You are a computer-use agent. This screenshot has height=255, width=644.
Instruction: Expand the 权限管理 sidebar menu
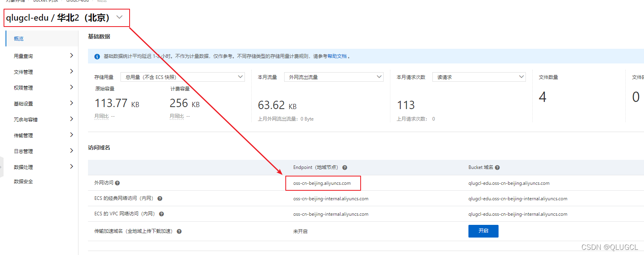click(x=42, y=88)
